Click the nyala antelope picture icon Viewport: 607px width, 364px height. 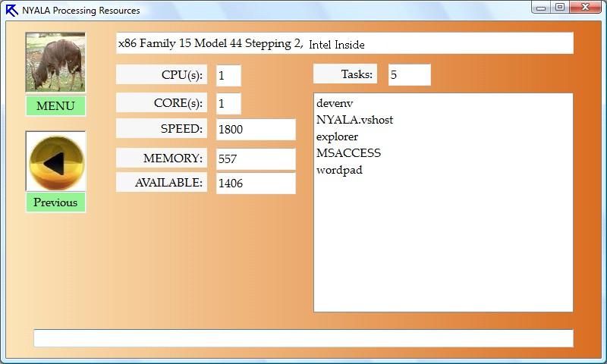(55, 62)
